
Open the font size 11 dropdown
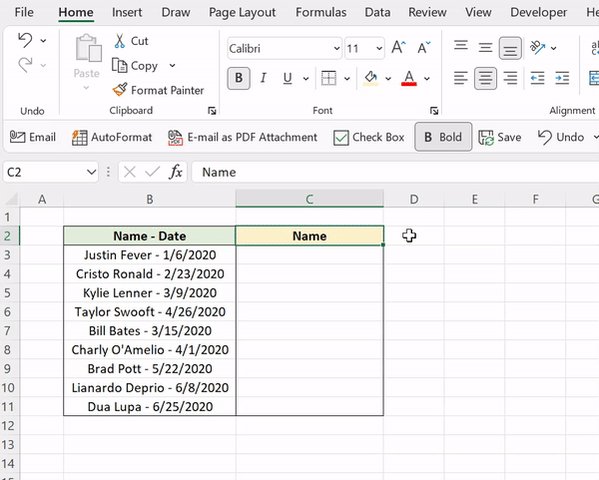pyautogui.click(x=379, y=49)
